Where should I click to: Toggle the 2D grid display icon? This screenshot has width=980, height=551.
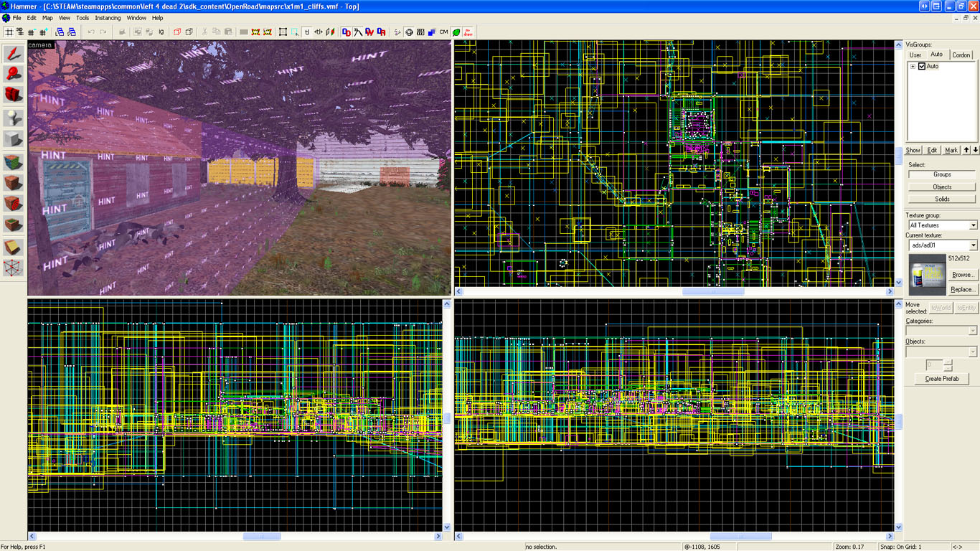[9, 32]
